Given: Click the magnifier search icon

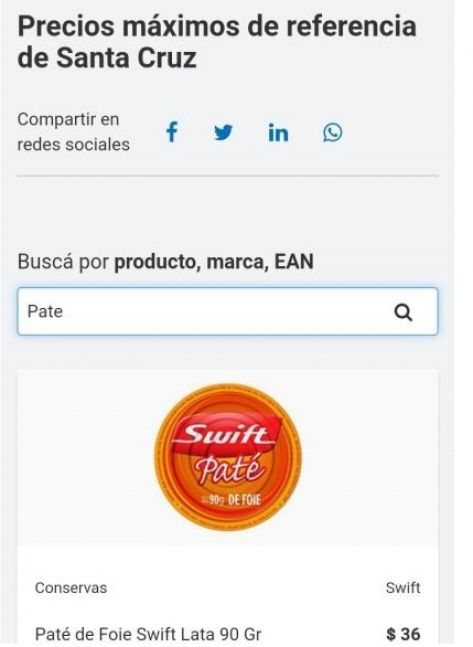Looking at the screenshot, I should [403, 312].
